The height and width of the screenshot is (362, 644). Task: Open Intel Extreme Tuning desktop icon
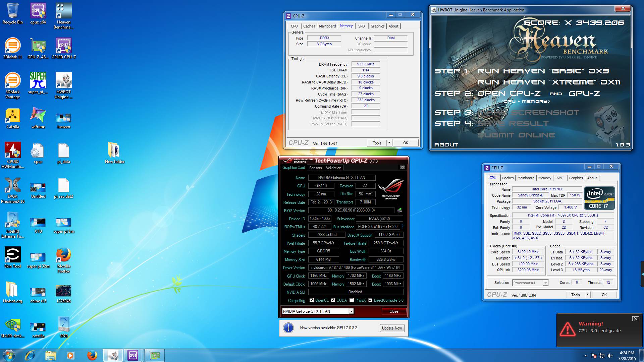pyautogui.click(x=12, y=225)
